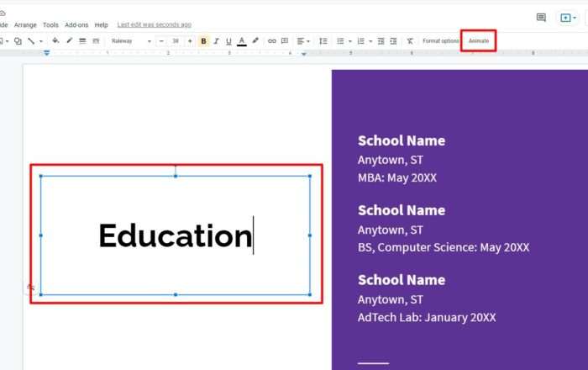Open the border dash style options
588x370 pixels.
[96, 41]
